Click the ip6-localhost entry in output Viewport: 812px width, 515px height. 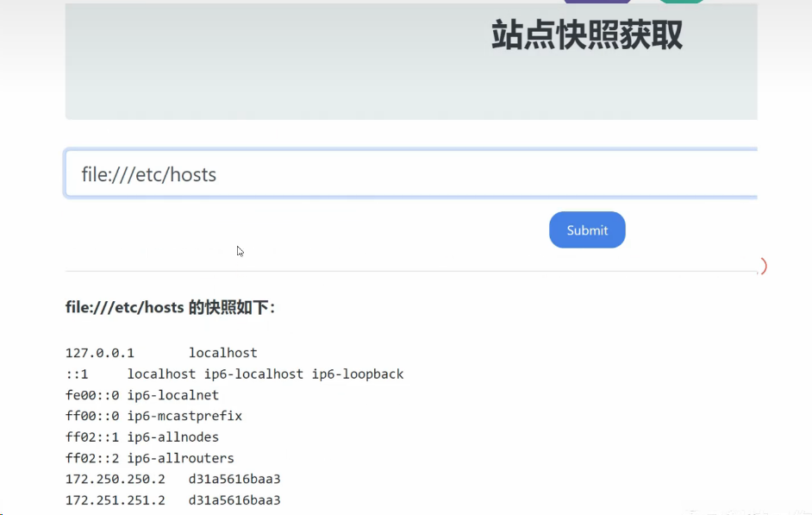[x=253, y=374]
